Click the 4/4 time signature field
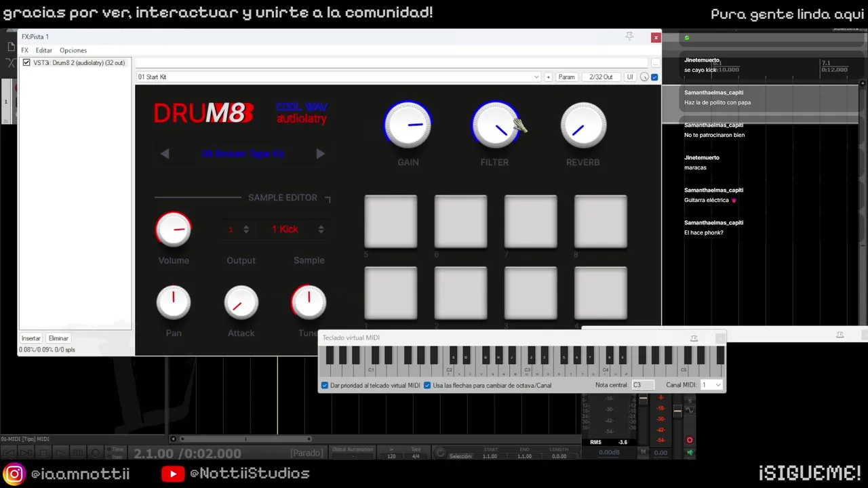Image resolution: width=868 pixels, height=488 pixels. [416, 456]
